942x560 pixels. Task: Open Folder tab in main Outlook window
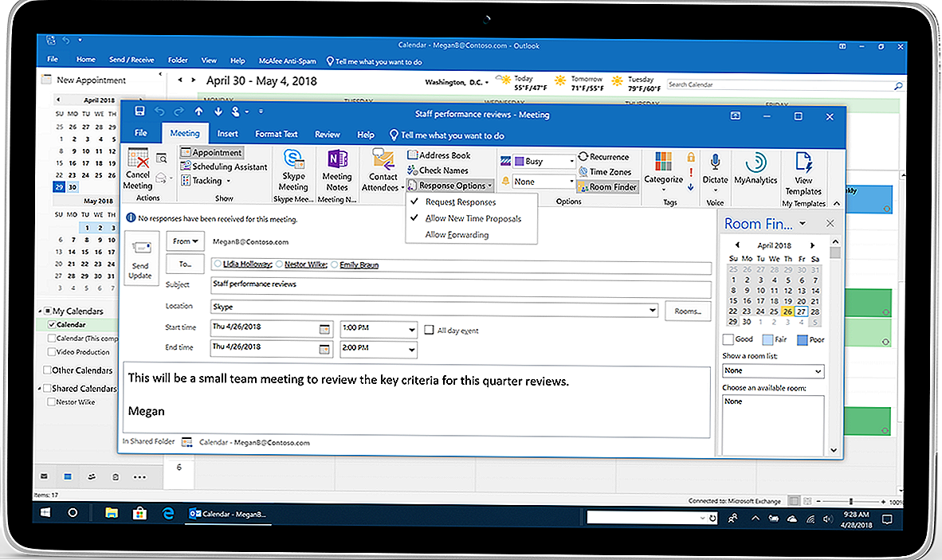point(178,60)
